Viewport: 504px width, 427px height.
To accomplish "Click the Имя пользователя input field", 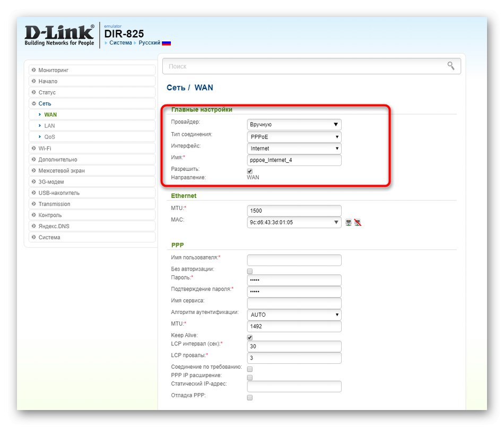I will click(x=293, y=260).
